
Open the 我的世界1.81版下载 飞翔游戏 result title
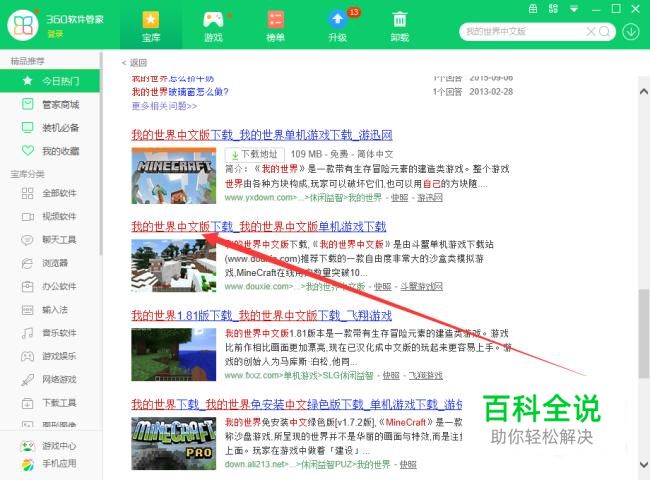point(261,315)
